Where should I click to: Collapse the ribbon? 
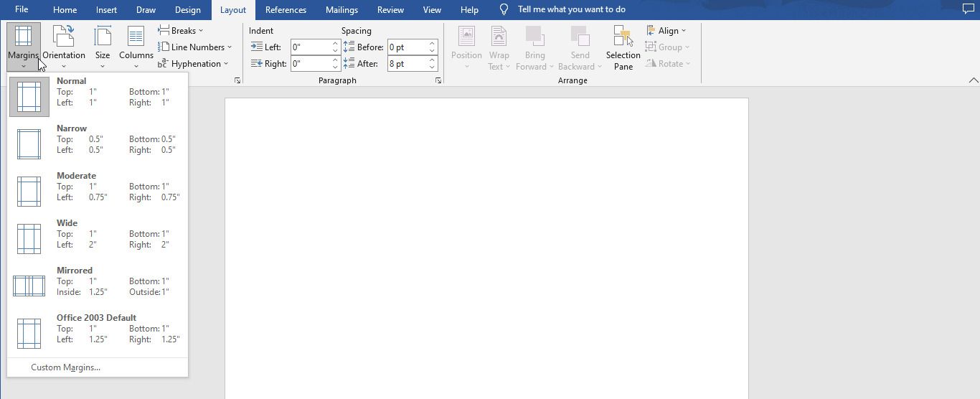[x=974, y=80]
